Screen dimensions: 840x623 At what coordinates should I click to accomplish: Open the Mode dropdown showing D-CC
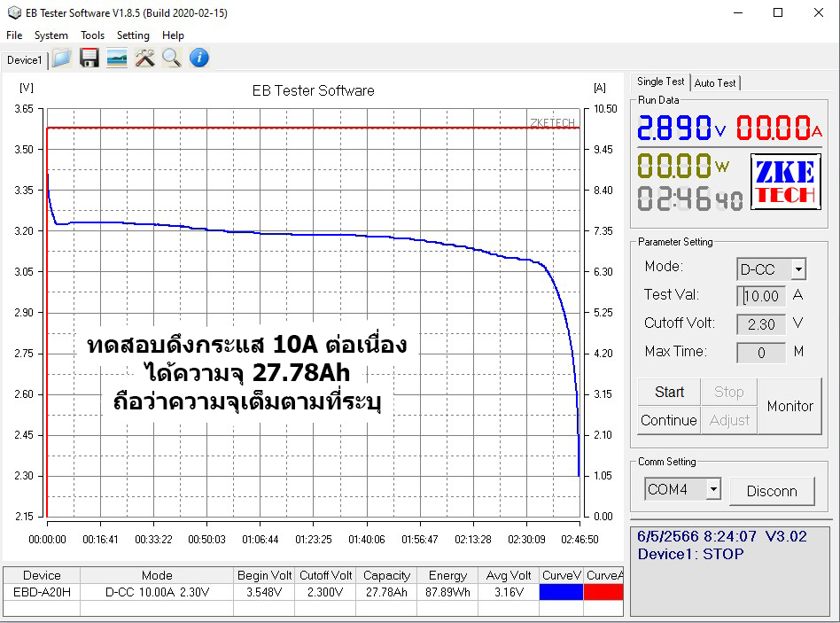[769, 269]
